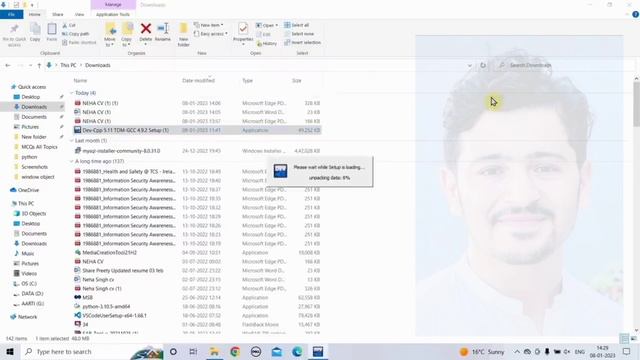Image resolution: width=640 pixels, height=360 pixels.
Task: Sort by the Size column header
Action: (297, 80)
